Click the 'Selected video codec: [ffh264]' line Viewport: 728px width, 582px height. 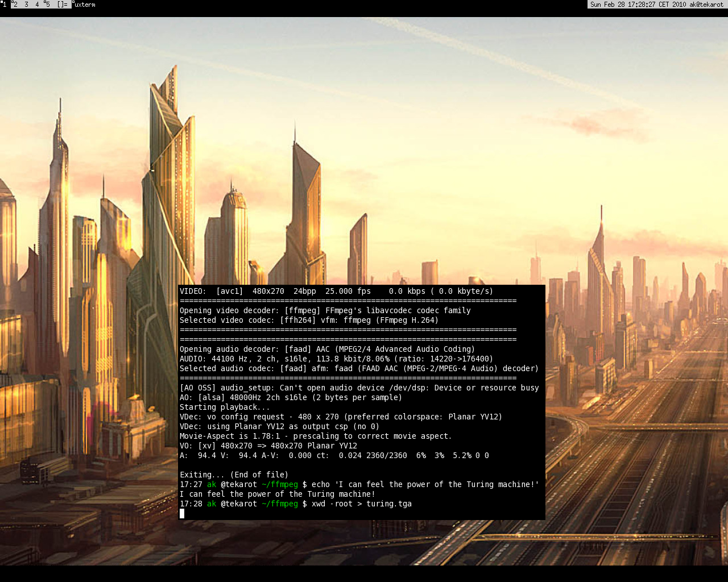[x=309, y=320]
